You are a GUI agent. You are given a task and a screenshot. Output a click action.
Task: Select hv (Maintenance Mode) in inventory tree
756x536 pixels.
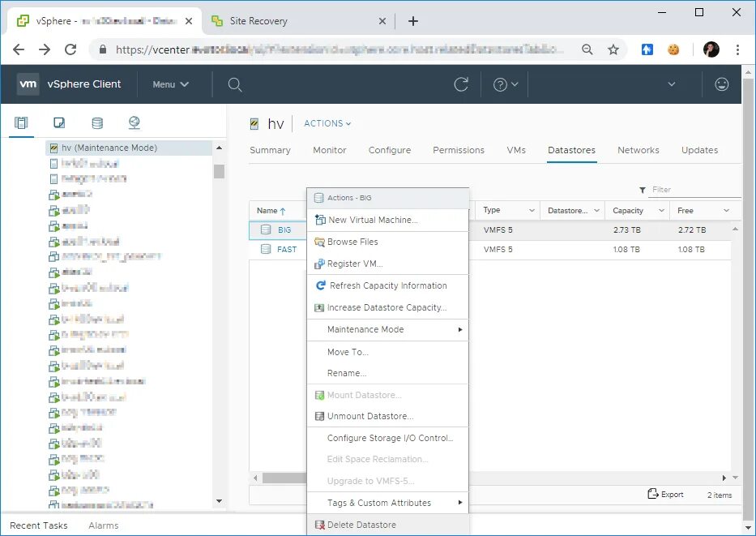click(129, 148)
